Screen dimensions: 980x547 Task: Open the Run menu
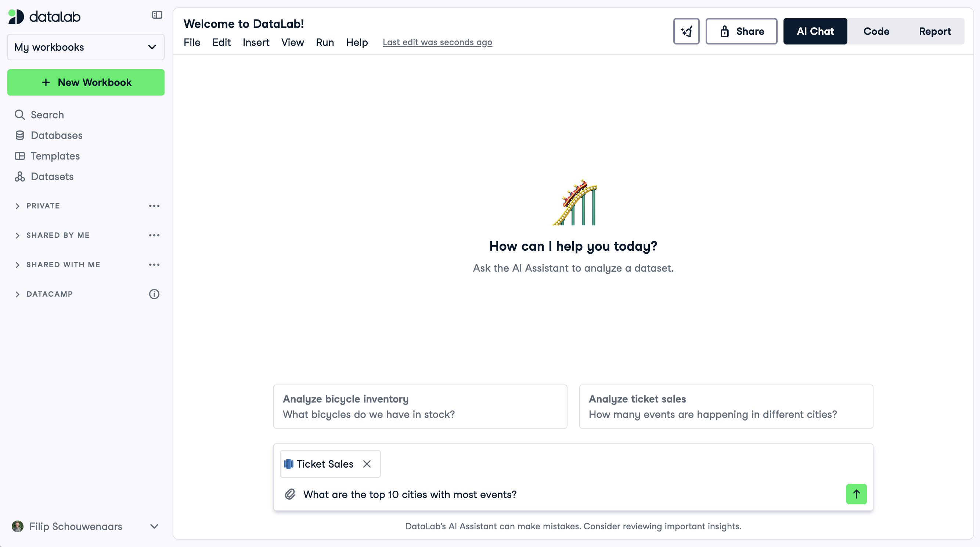click(x=324, y=42)
